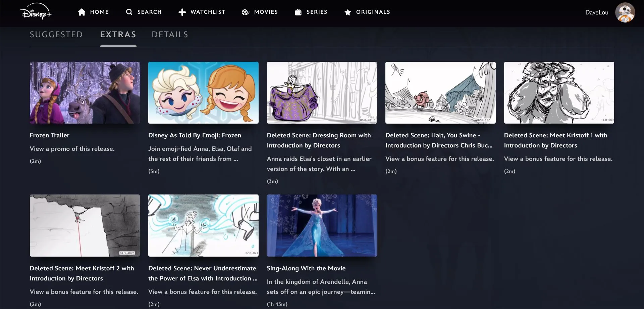This screenshot has width=644, height=309.
Task: Click the '(1h 43m)' duration text
Action: pos(277,304)
